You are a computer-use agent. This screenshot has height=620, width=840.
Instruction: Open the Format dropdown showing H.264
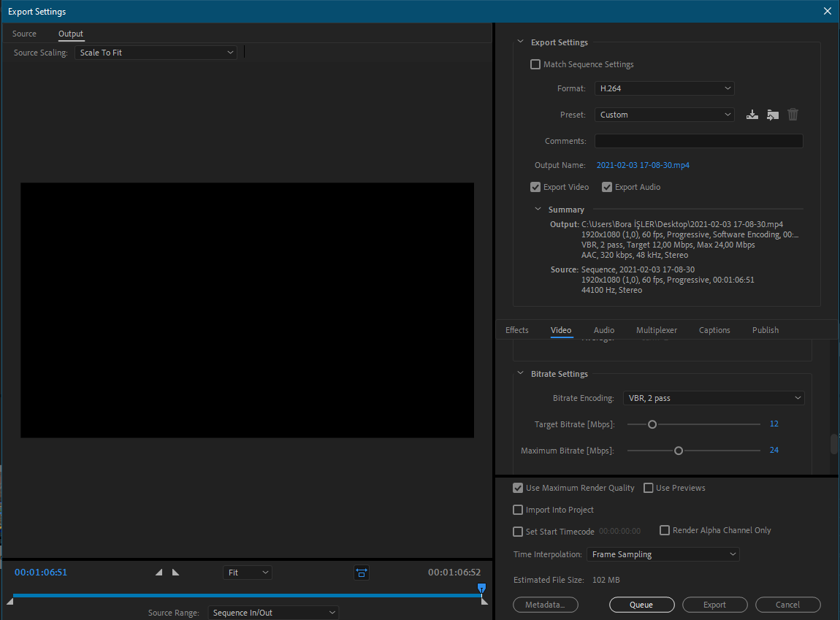click(664, 88)
